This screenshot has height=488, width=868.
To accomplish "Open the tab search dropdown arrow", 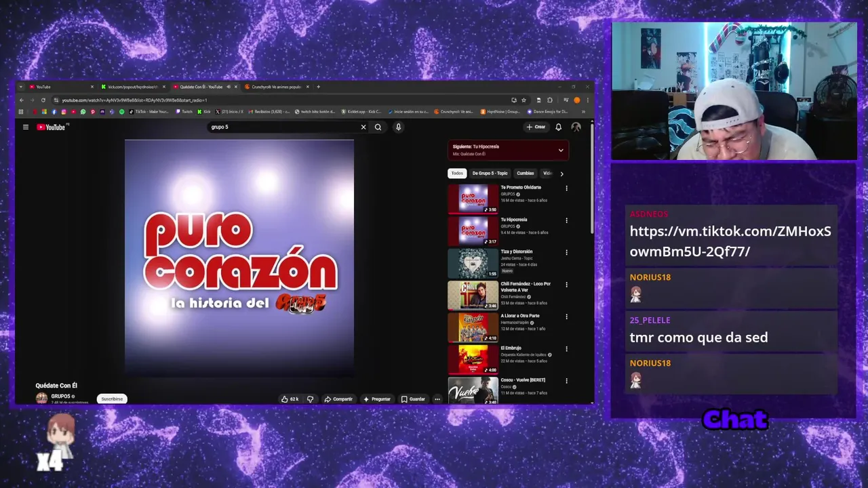I will coord(21,87).
